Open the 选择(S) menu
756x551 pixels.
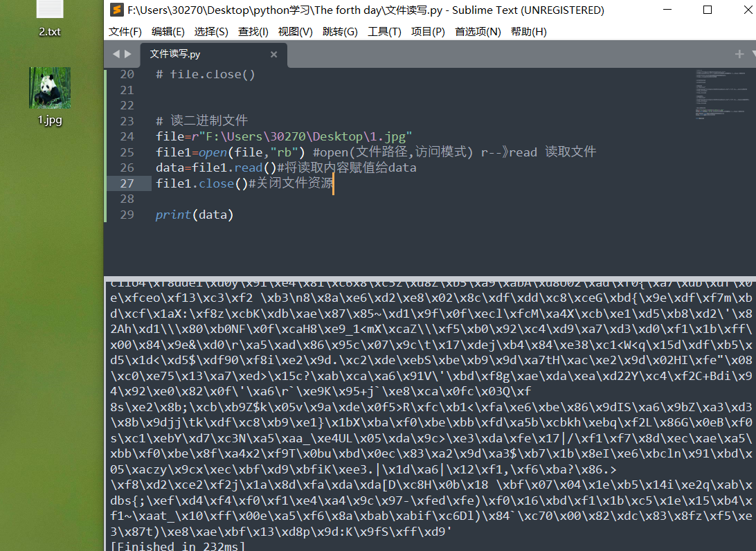[211, 32]
